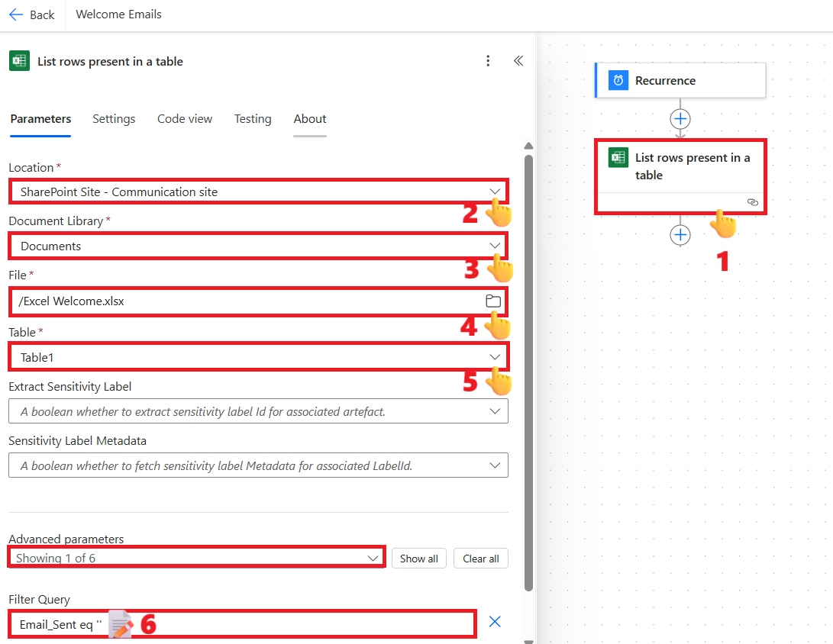This screenshot has width=833, height=644.
Task: Click the Show all button
Action: pyautogui.click(x=418, y=558)
